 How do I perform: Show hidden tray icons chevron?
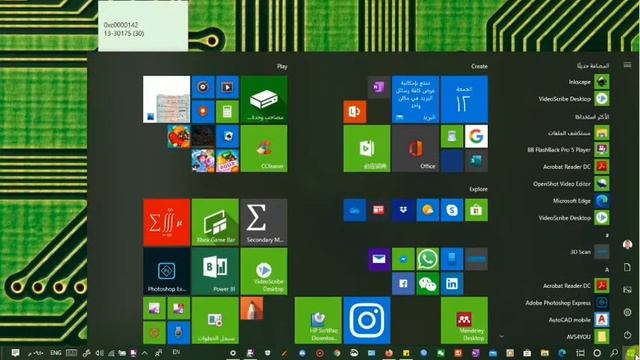(144, 353)
